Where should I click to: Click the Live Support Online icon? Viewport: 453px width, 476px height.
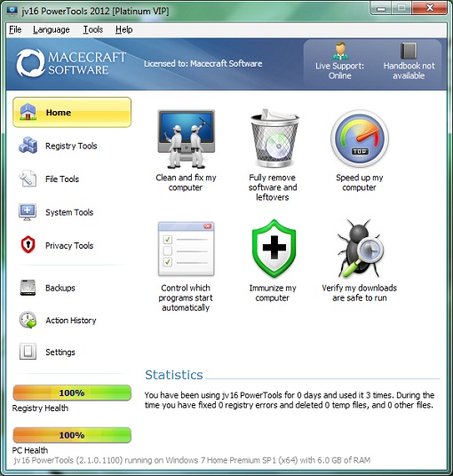pyautogui.click(x=340, y=51)
